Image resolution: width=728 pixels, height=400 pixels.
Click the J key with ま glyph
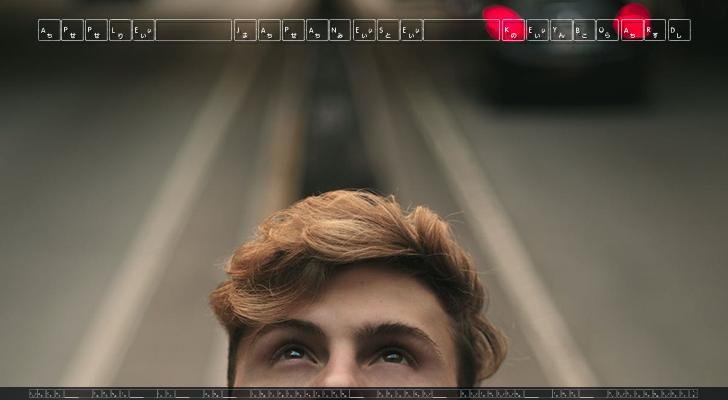(245, 30)
